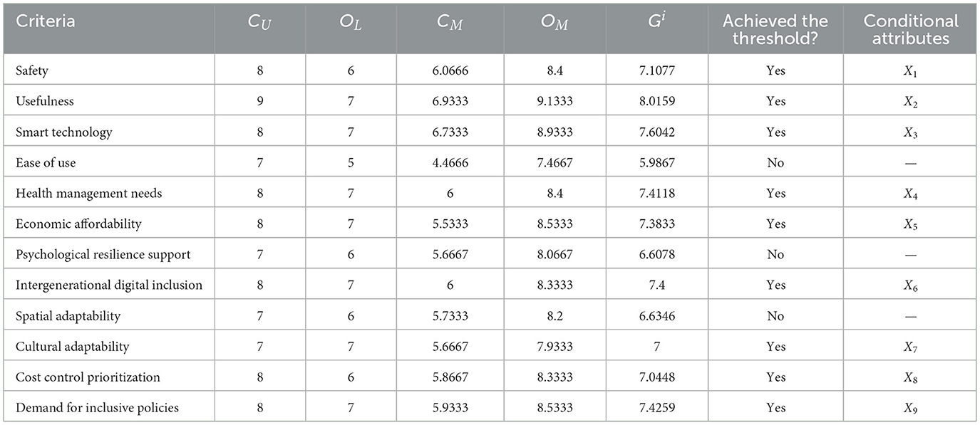
Task: Click the Achieved the threshold? header
Action: tap(775, 29)
